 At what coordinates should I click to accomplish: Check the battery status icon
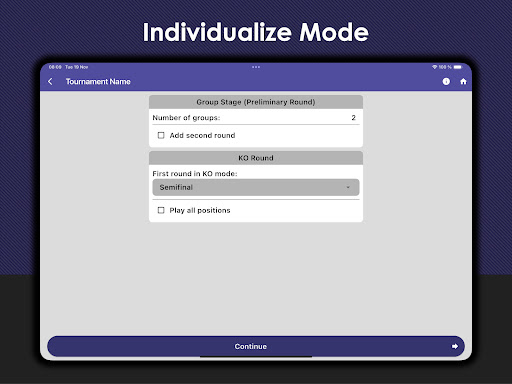point(458,67)
